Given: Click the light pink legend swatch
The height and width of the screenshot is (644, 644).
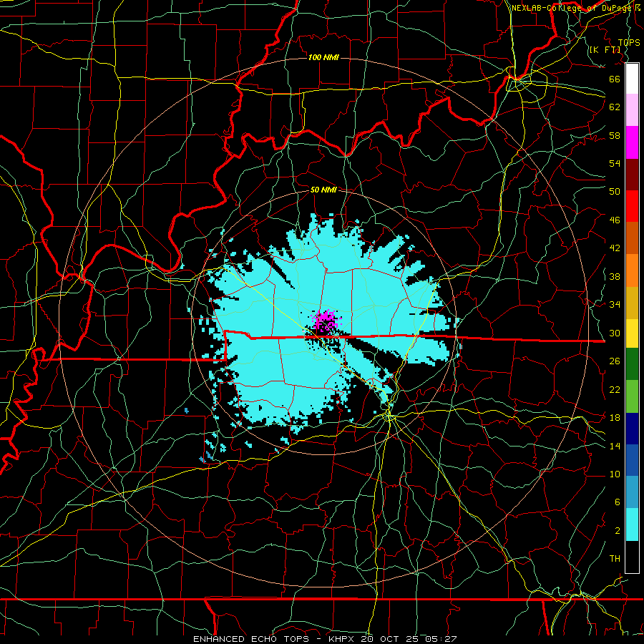Looking at the screenshot, I should coord(632,110).
